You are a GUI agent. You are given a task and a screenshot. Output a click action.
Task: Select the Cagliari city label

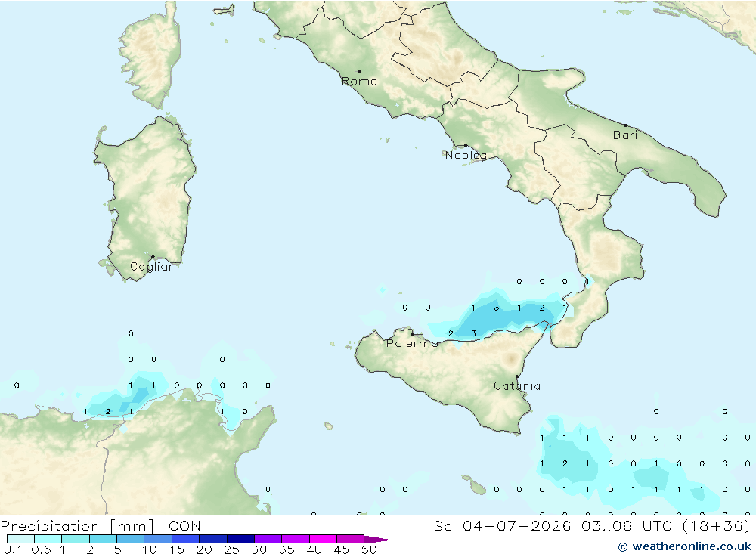[x=153, y=267]
